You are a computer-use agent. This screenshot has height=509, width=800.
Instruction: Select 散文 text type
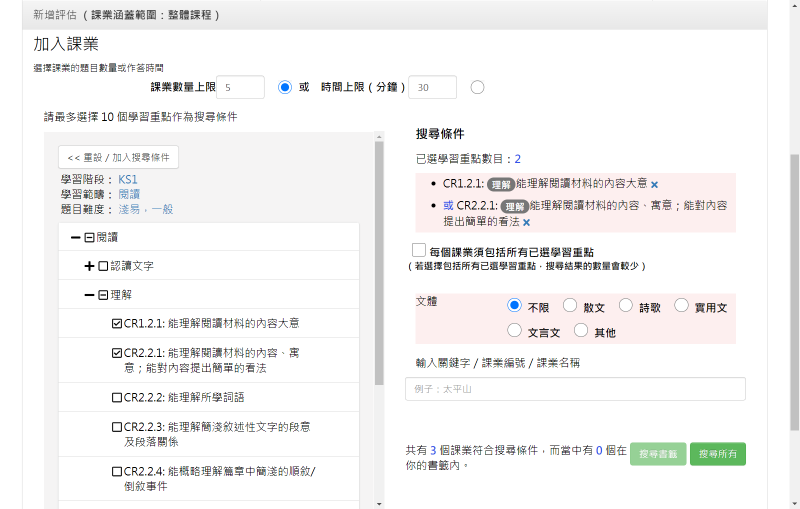coord(570,306)
